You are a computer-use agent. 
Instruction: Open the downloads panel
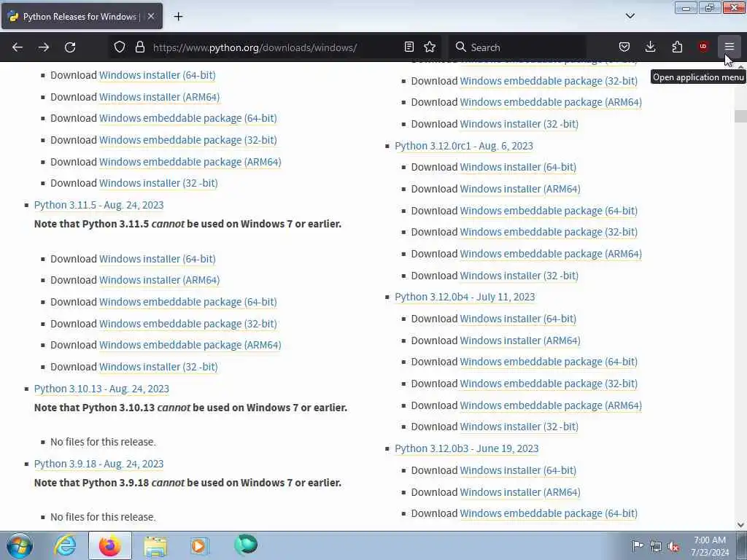(x=650, y=47)
